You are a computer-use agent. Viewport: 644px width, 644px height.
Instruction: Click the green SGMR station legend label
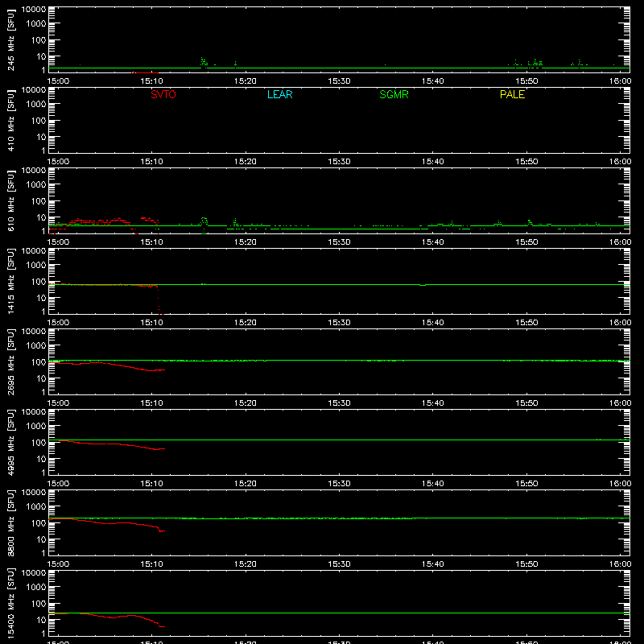pos(394,94)
